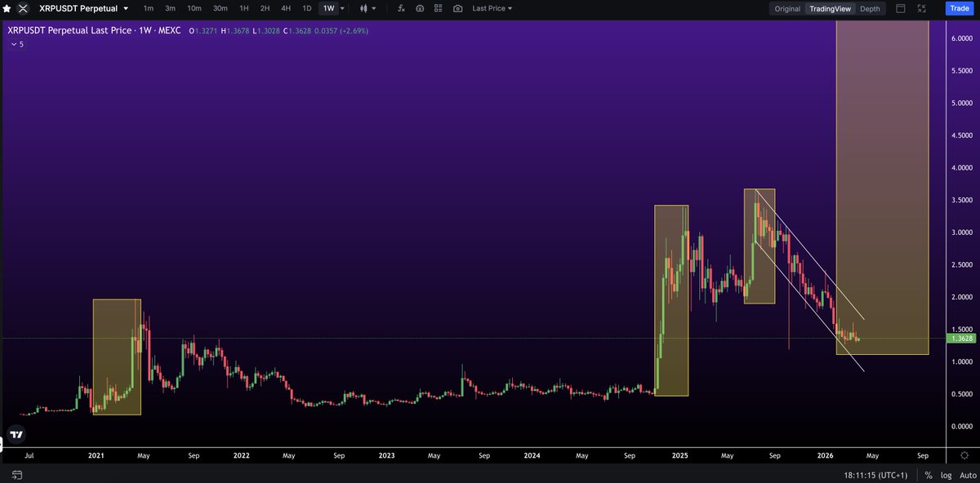
Task: Open the indicators fx menu
Action: [x=401, y=8]
